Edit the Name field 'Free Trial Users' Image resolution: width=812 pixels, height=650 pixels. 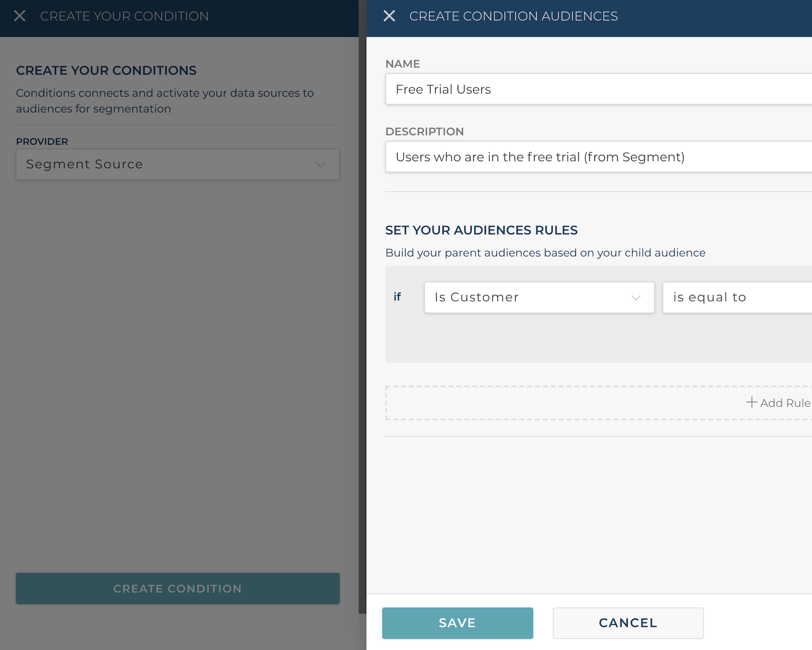click(598, 89)
